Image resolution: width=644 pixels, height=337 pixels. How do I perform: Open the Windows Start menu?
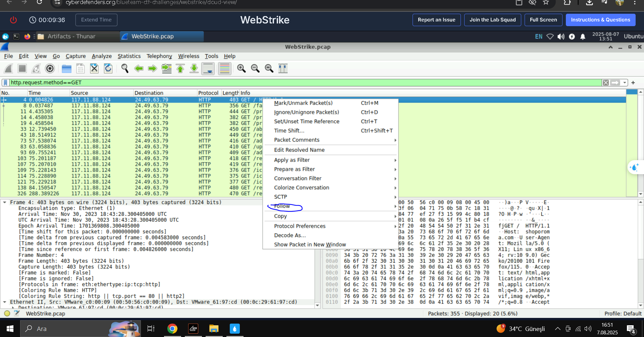(10, 329)
